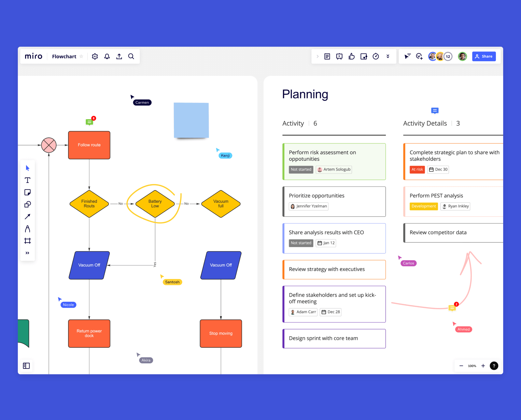Open the blue comment above Activity Details
This screenshot has height=420, width=521.
[435, 111]
